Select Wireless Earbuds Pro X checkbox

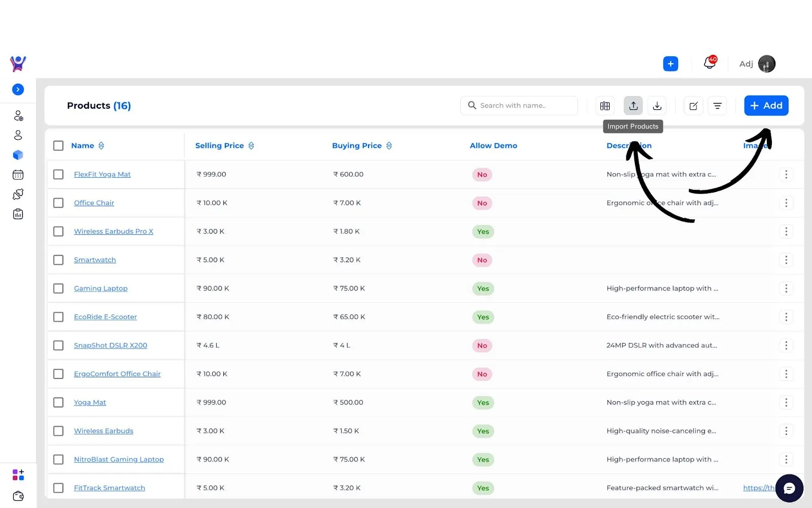(58, 231)
